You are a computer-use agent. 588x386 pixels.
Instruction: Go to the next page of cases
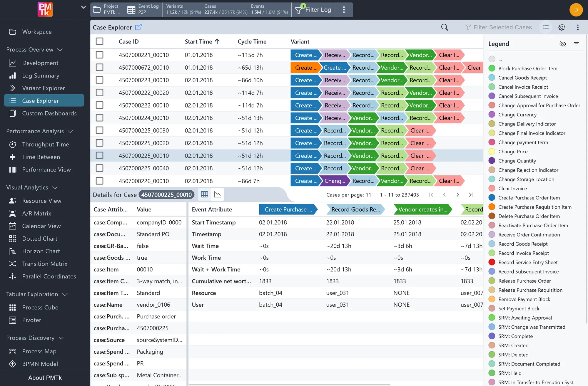click(458, 195)
